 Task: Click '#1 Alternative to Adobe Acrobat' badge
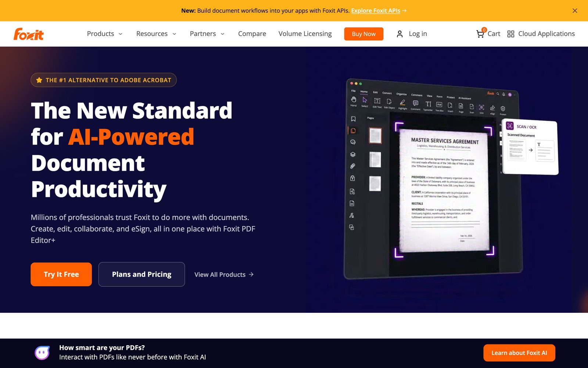tap(104, 80)
